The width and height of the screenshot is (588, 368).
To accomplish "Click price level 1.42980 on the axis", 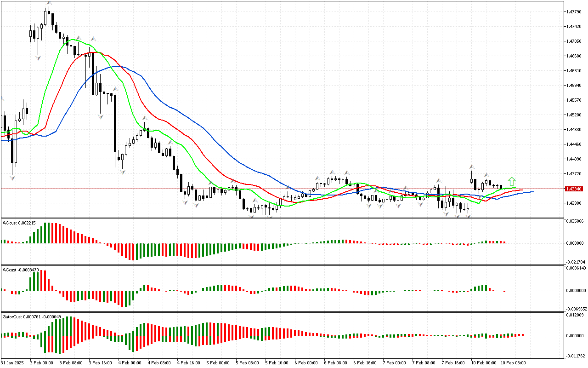I will coord(575,203).
